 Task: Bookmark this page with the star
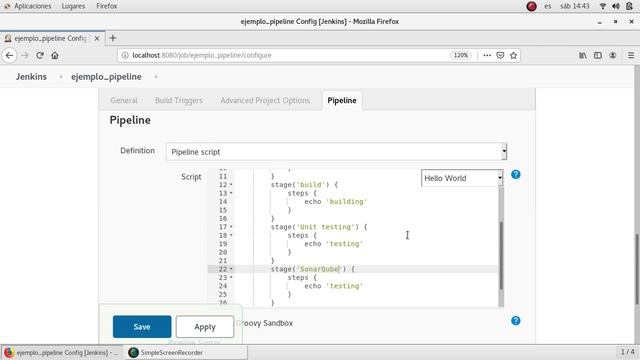[x=513, y=55]
